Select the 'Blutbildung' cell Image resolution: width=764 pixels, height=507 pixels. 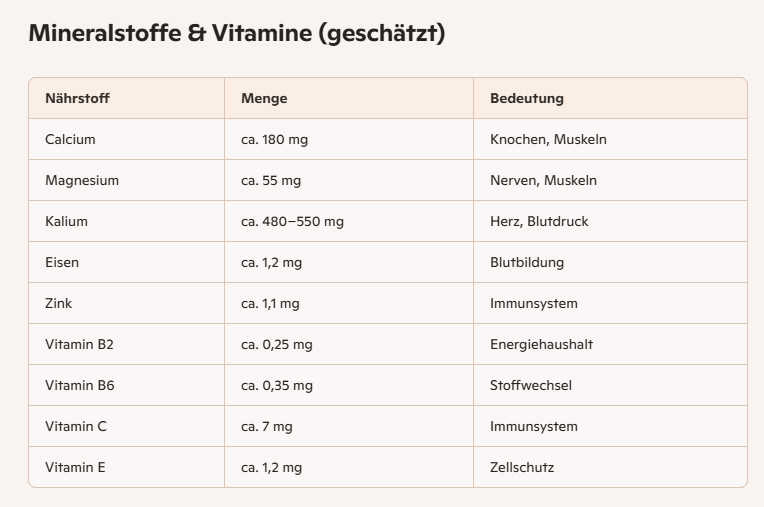tap(527, 262)
